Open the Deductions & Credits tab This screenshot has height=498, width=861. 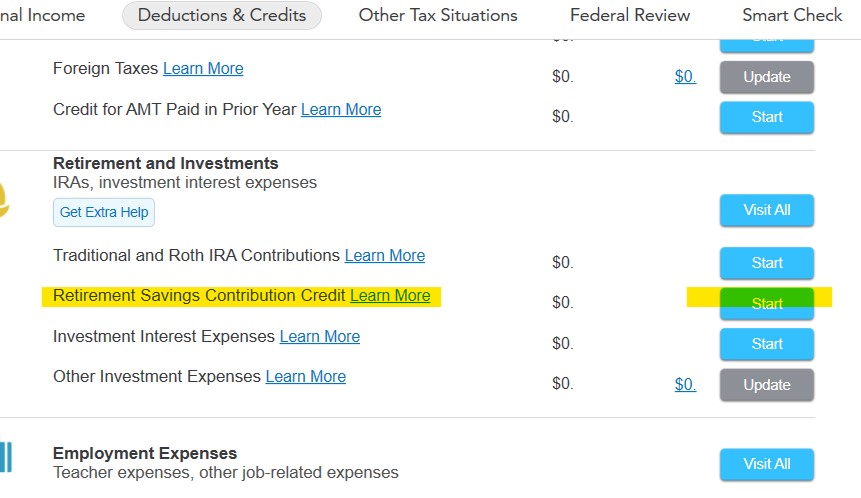[221, 15]
